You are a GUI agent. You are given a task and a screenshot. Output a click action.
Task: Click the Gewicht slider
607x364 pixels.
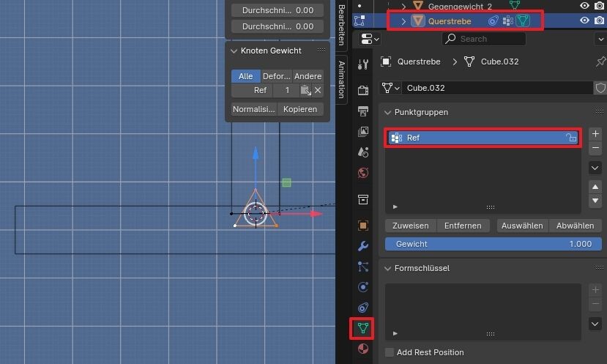coord(494,244)
